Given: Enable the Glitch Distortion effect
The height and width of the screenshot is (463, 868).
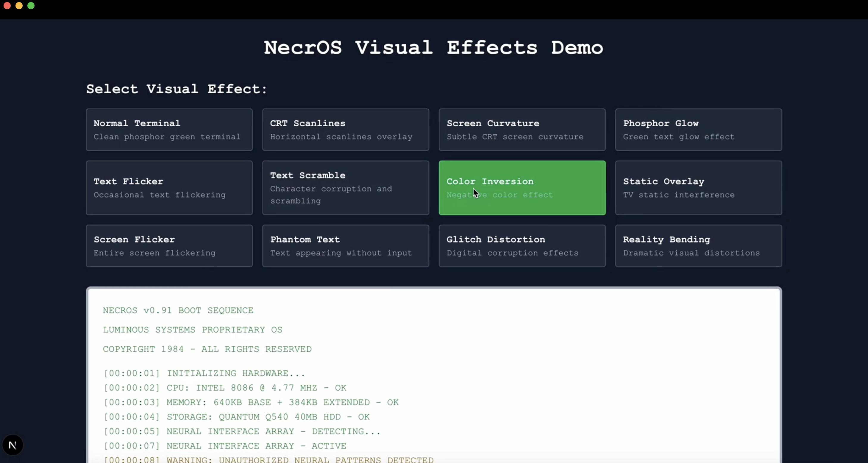Looking at the screenshot, I should [522, 246].
